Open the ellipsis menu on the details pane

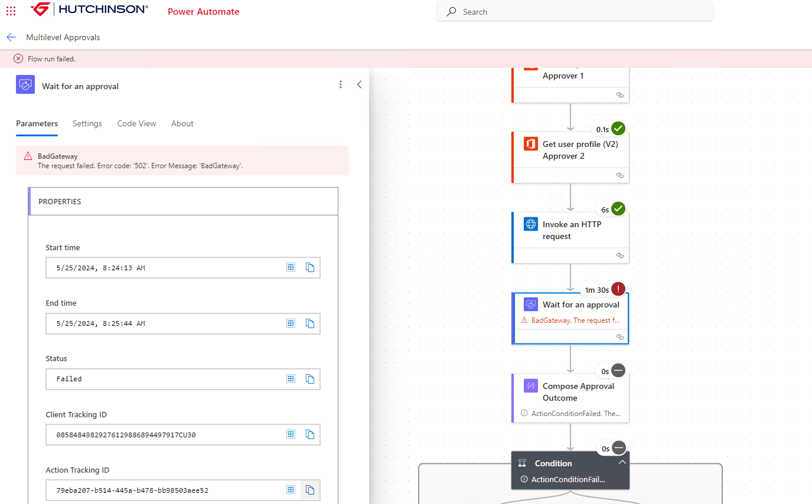tap(341, 84)
